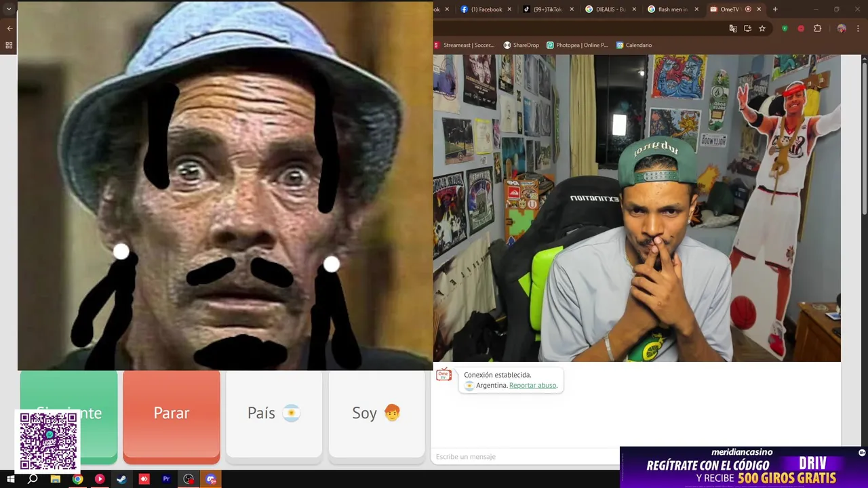Click the OmeTV logo in chat
This screenshot has width=868, height=488.
coord(443,375)
